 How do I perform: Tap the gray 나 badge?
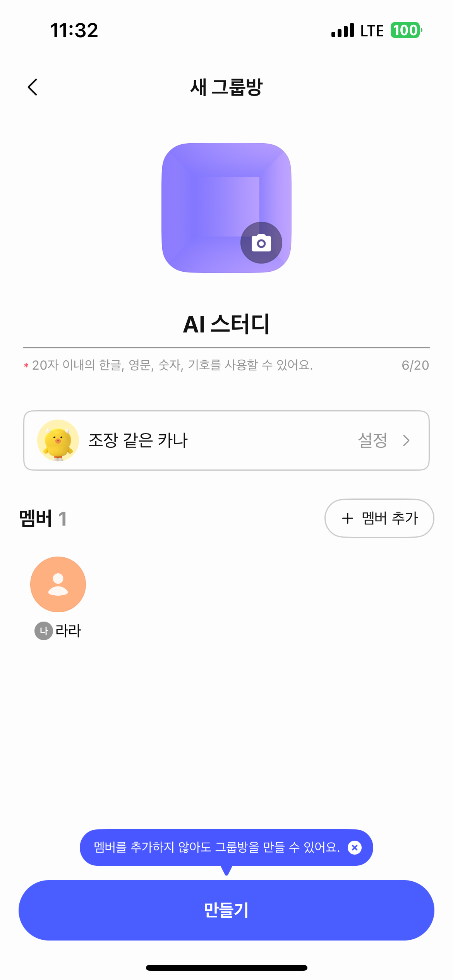44,631
